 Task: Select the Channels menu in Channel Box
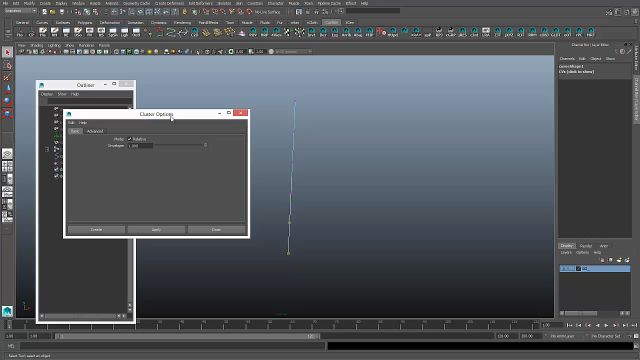(x=567, y=59)
